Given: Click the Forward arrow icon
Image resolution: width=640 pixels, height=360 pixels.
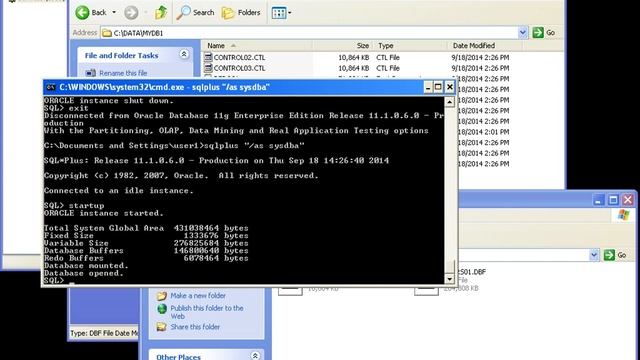Looking at the screenshot, I should (131, 13).
